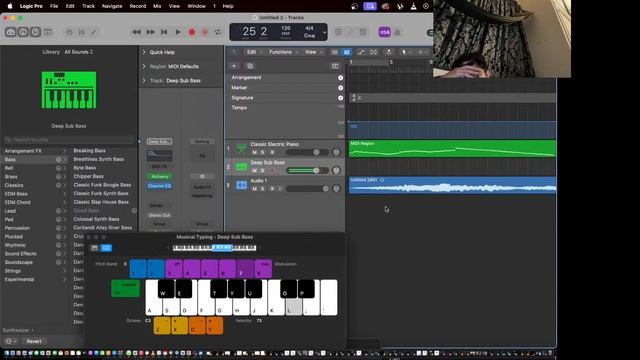Select the green MIDI Region
The image size is (640, 360).
[x=452, y=149]
